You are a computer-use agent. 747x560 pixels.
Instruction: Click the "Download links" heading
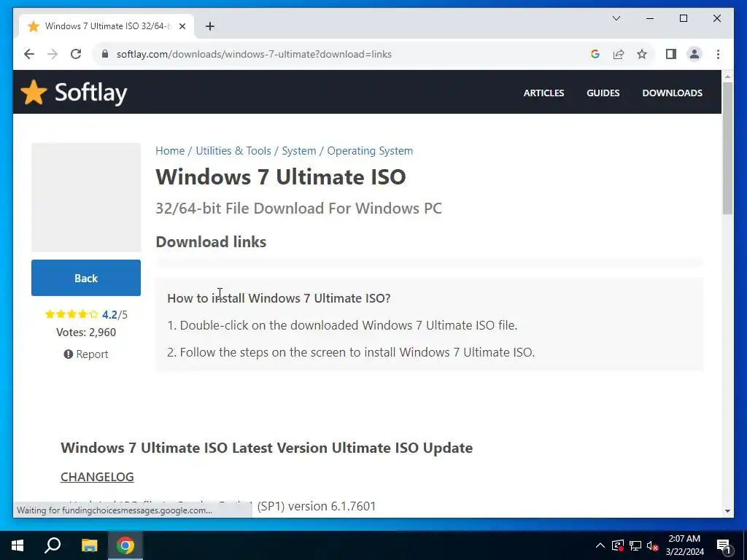click(x=211, y=242)
